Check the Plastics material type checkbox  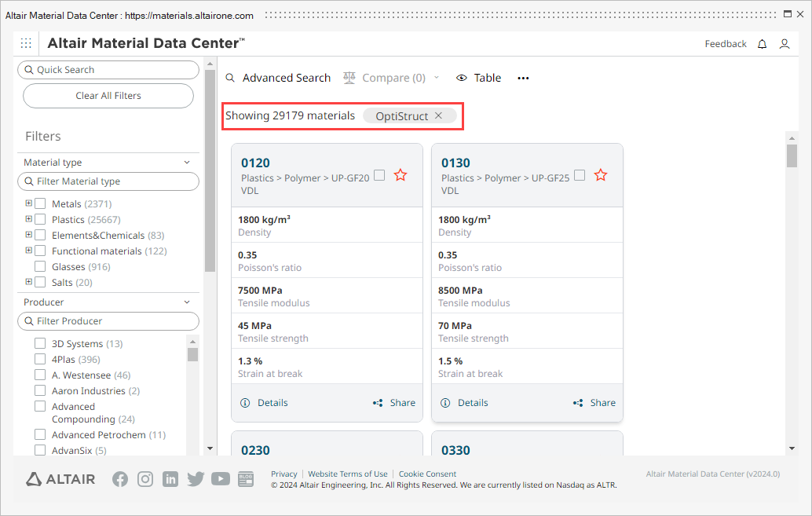(40, 219)
